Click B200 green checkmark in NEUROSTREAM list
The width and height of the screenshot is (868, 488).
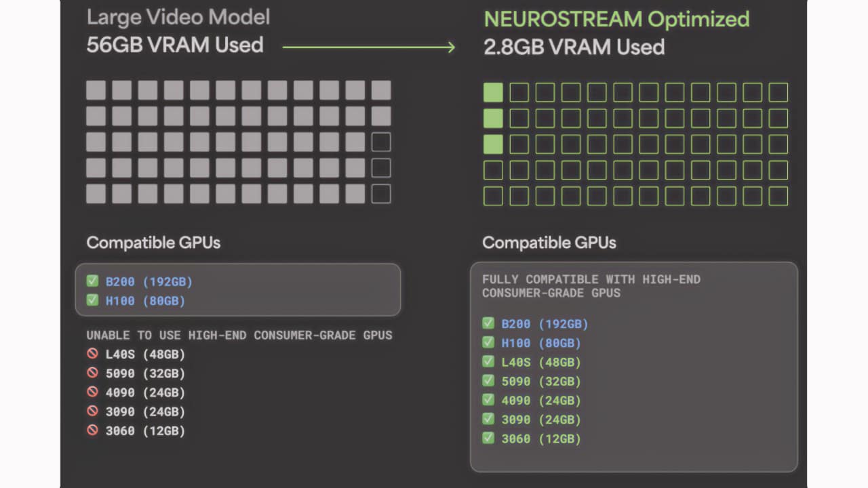[488, 323]
